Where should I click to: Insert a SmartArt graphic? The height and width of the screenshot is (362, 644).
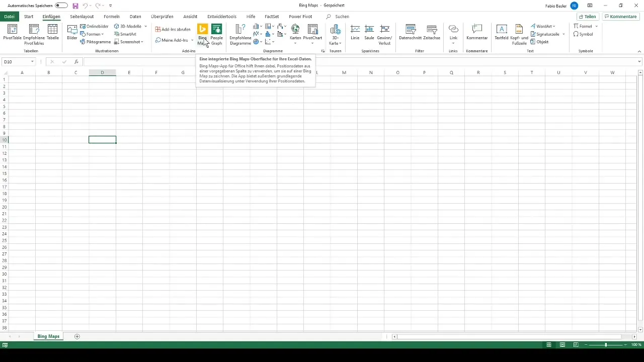tap(125, 34)
